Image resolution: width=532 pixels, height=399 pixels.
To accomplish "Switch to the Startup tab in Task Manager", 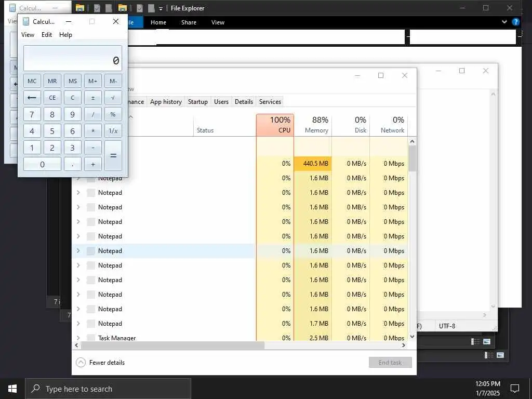I will 198,102.
